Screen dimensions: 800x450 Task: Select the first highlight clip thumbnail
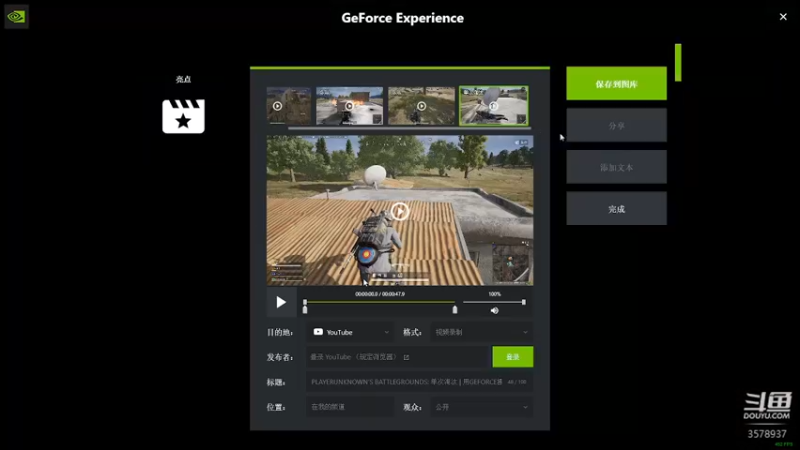click(289, 106)
